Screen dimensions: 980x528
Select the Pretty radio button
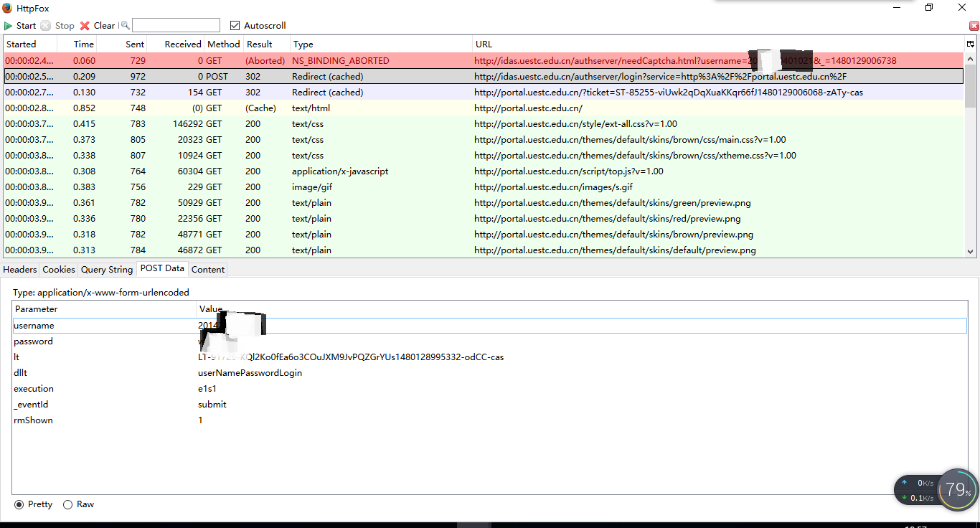[19, 504]
